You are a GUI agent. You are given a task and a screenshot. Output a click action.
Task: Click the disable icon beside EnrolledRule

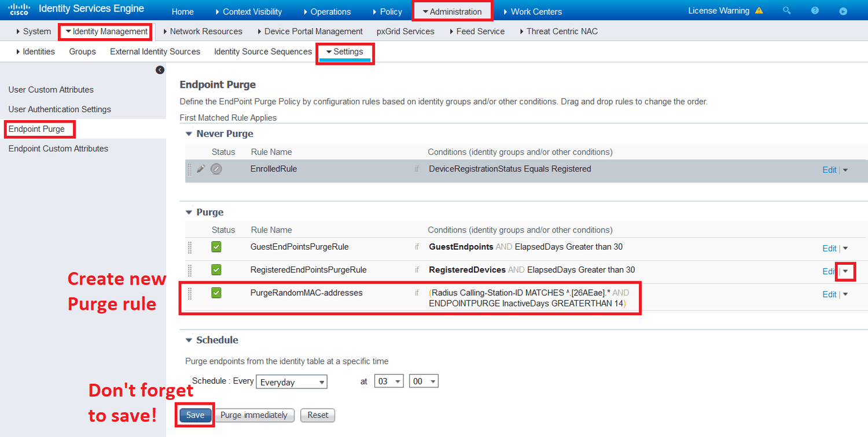click(x=215, y=169)
